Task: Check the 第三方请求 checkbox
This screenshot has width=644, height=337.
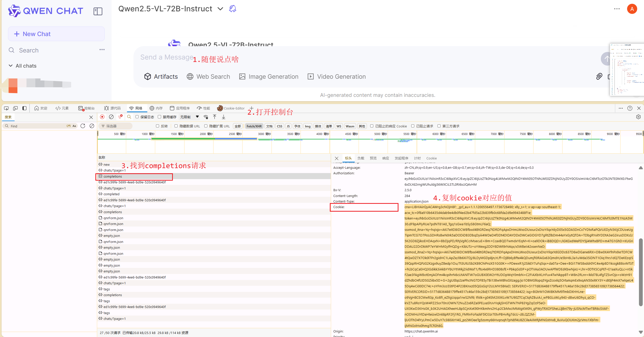Action: point(439,126)
